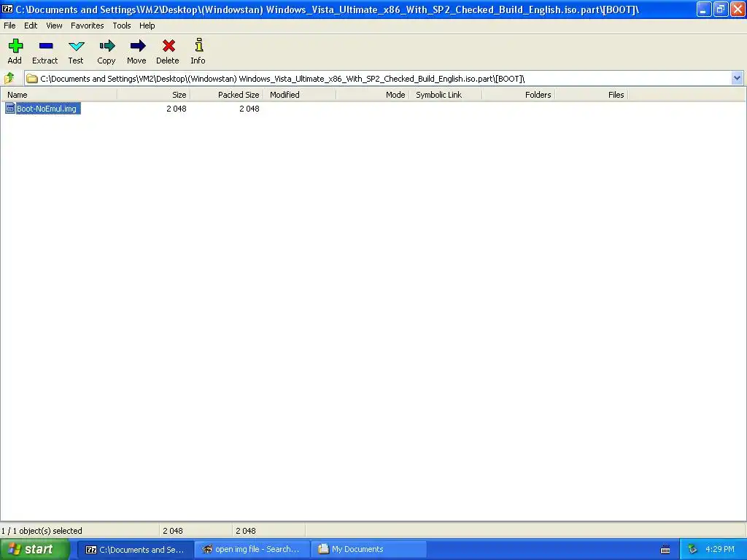
Task: Click the 2 048 Size cell
Action: coord(177,109)
